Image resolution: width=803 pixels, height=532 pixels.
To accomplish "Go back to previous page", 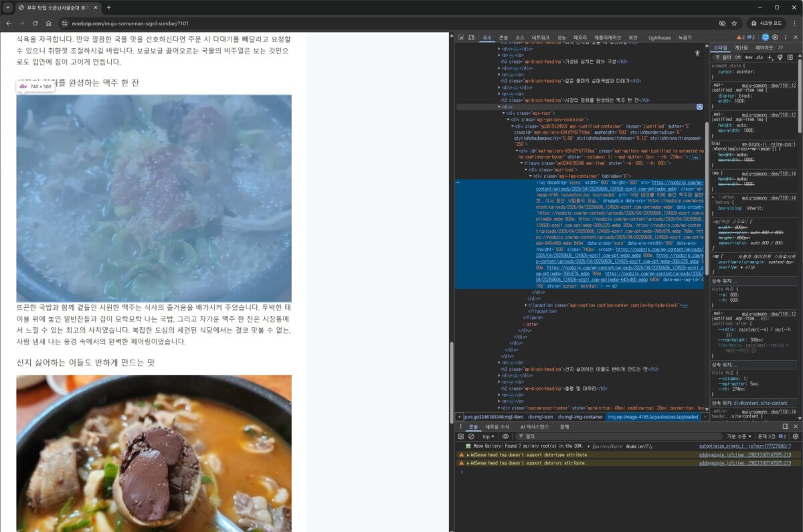I will [9, 23].
